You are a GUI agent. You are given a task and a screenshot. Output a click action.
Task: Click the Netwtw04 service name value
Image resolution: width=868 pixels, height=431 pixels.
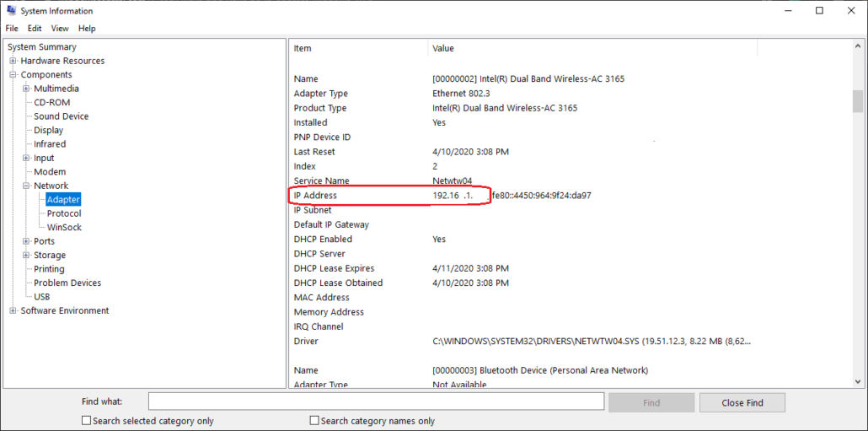pos(453,180)
